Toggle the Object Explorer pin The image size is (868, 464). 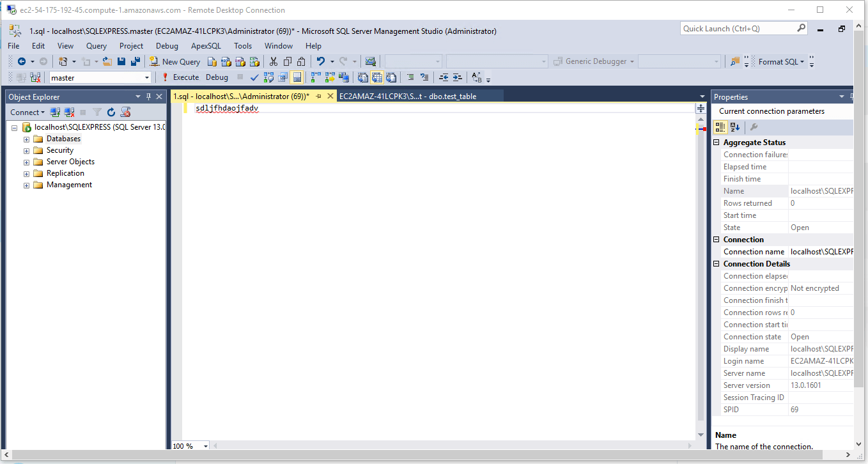point(148,97)
